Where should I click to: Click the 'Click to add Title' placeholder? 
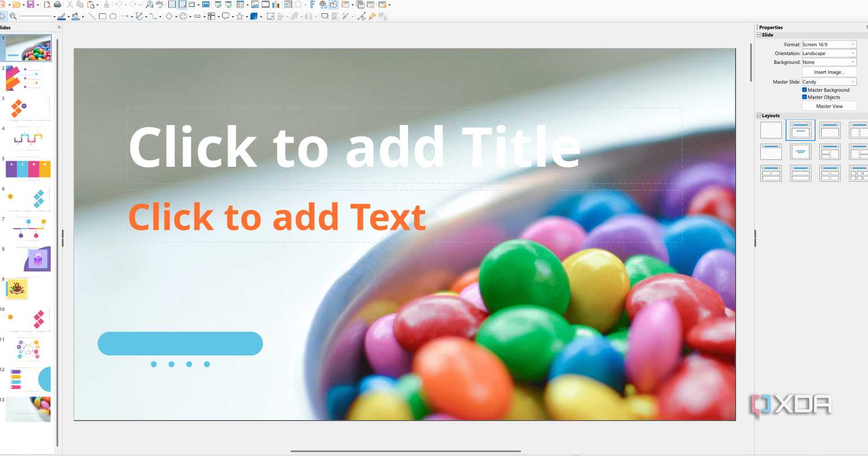[404, 145]
